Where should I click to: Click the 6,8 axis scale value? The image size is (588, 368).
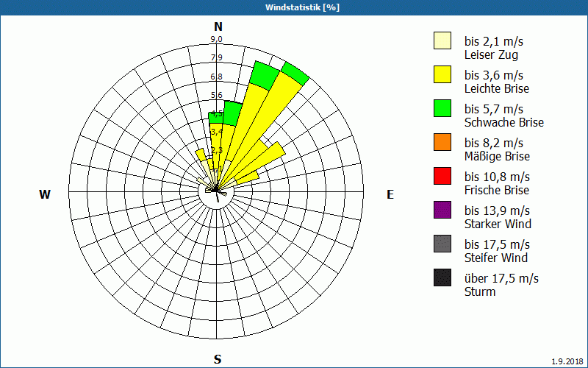216,77
